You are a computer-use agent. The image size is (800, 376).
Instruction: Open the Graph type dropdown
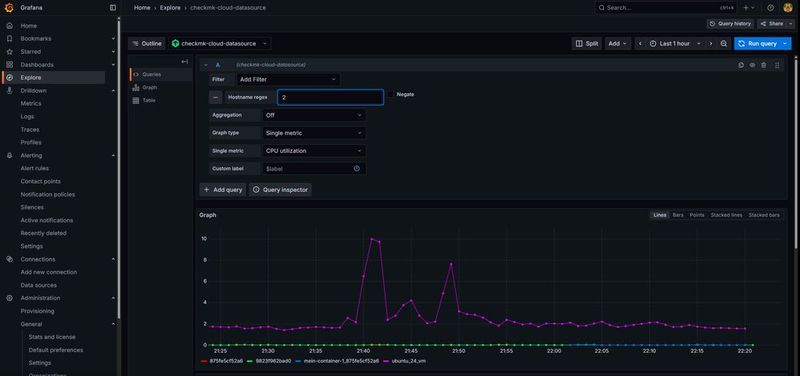pyautogui.click(x=314, y=133)
